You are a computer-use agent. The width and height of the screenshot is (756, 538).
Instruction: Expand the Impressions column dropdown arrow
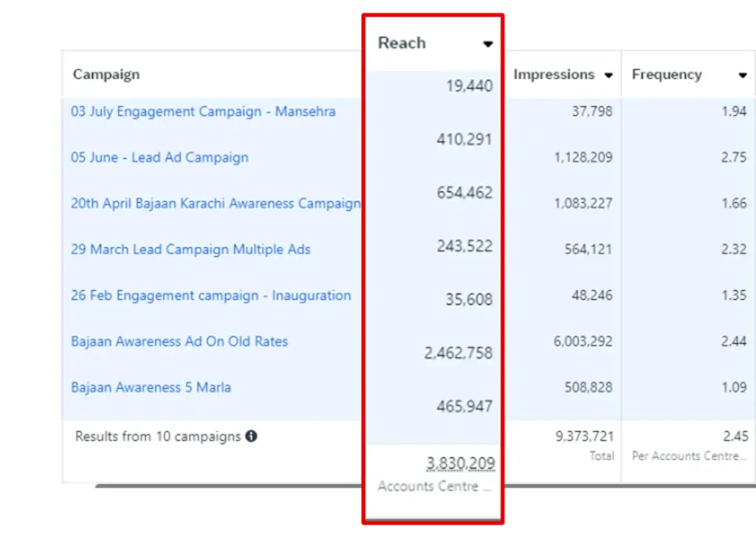point(608,75)
